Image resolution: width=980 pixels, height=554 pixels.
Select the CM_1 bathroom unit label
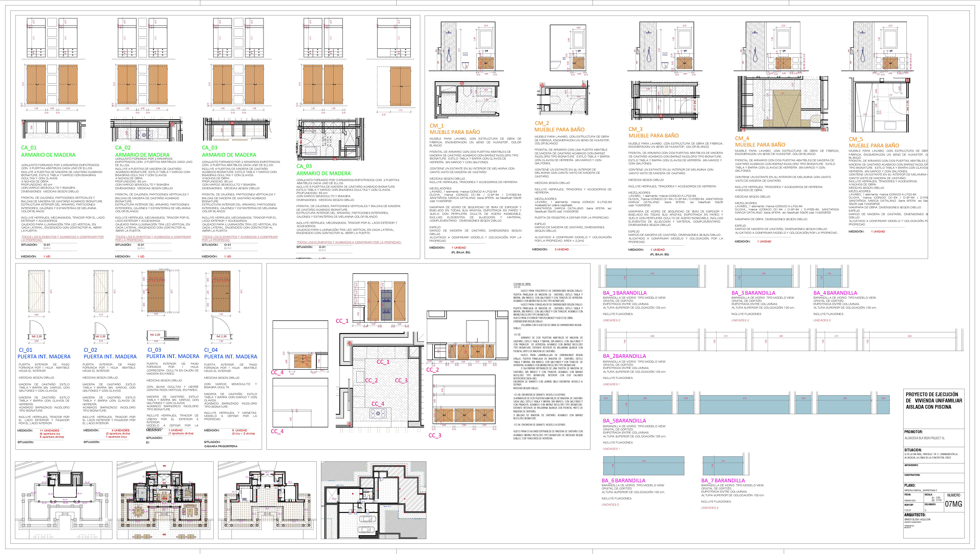click(437, 126)
